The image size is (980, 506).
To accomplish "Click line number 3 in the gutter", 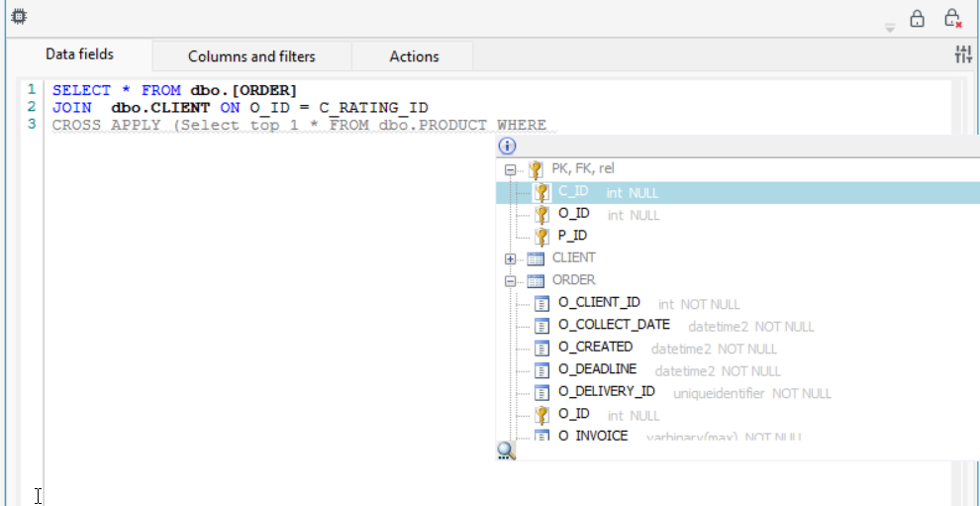I will pos(32,125).
